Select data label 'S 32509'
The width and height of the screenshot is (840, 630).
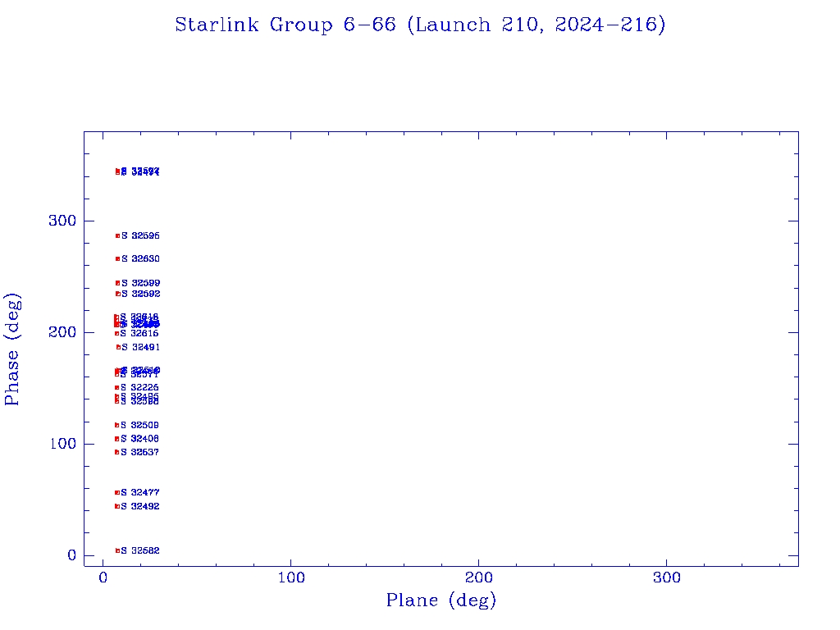click(139, 425)
